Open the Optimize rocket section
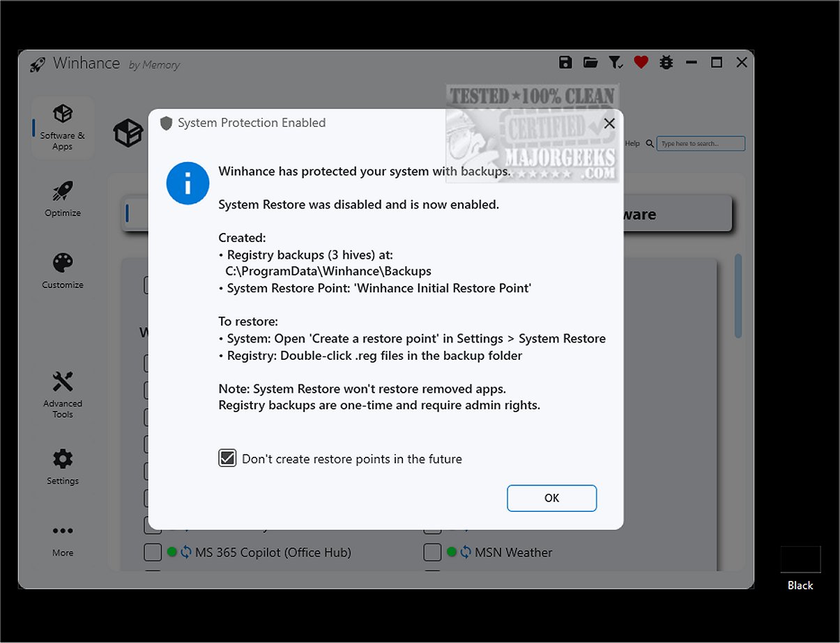Screen dimensions: 840x643 pyautogui.click(x=63, y=199)
